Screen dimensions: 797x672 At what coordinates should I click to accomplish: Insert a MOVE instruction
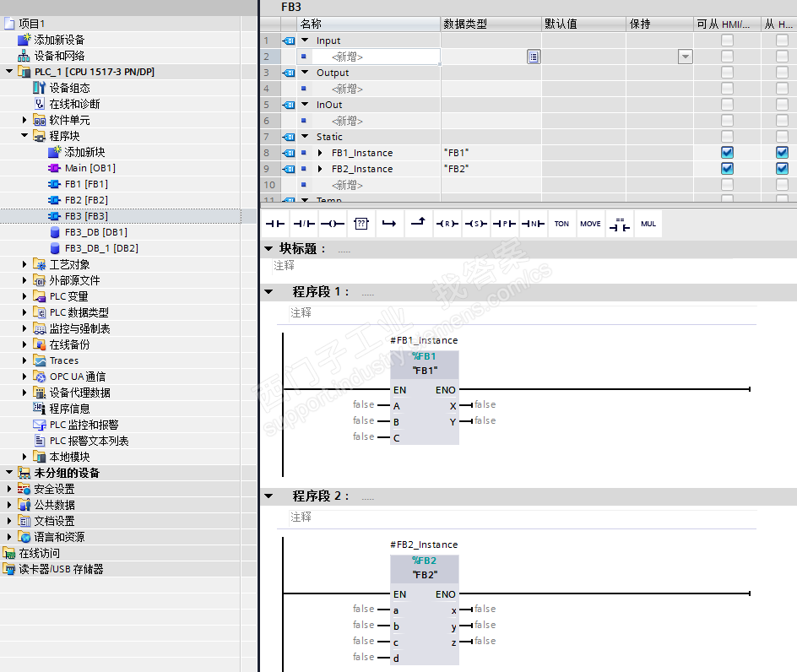(591, 224)
